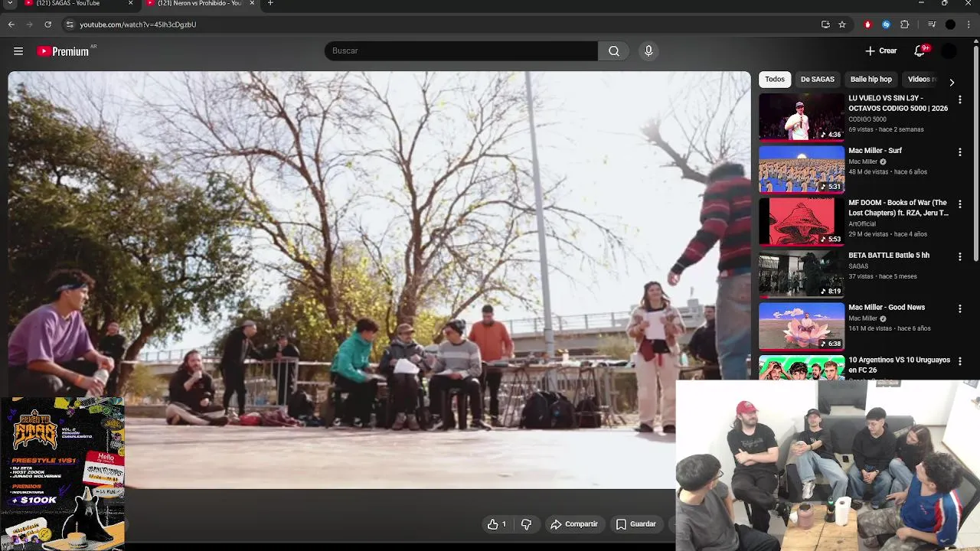Close the Neron vs Prohibido tab
This screenshot has width=980, height=551.
click(x=252, y=4)
